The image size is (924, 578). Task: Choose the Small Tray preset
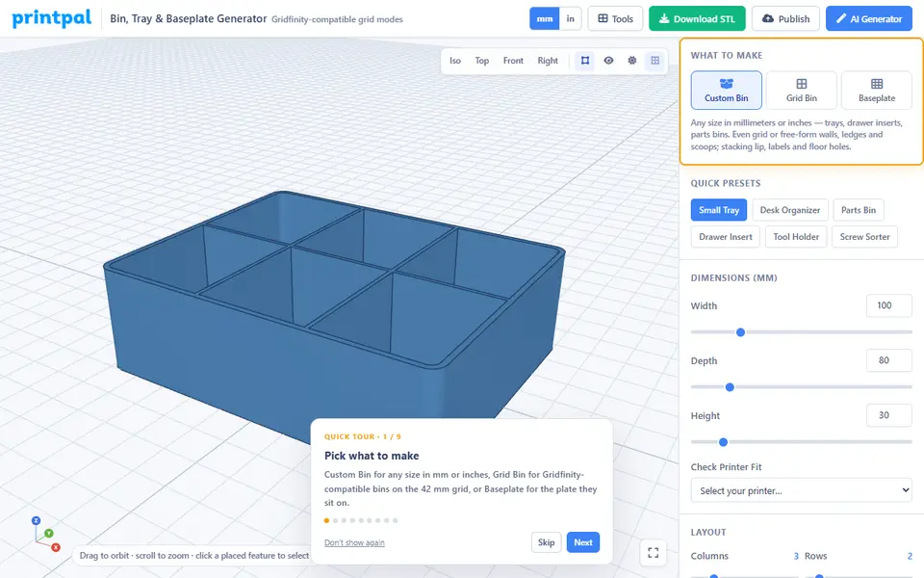(x=719, y=210)
